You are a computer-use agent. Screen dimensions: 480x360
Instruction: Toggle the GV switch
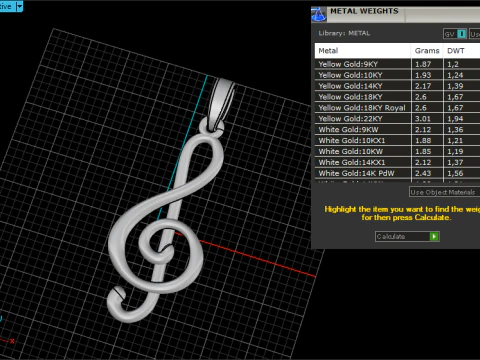455,34
